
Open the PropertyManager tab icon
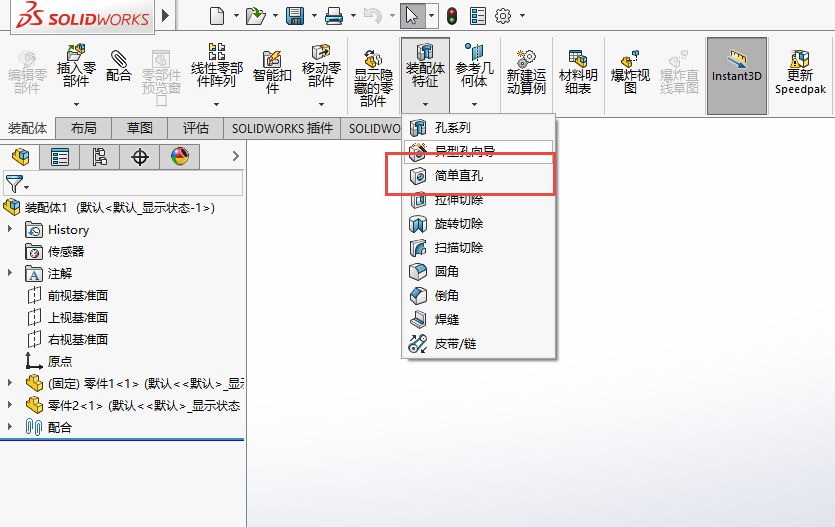(x=60, y=157)
